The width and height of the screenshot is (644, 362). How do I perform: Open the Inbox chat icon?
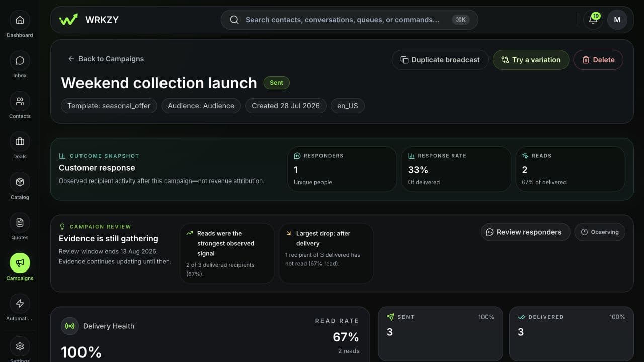point(20,61)
